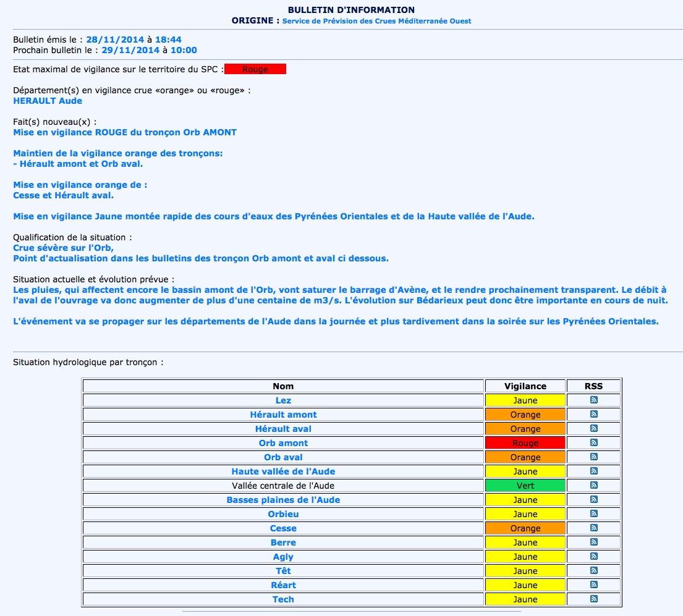
Task: Click the next bulletin date 29/11/2014
Action: click(x=130, y=50)
